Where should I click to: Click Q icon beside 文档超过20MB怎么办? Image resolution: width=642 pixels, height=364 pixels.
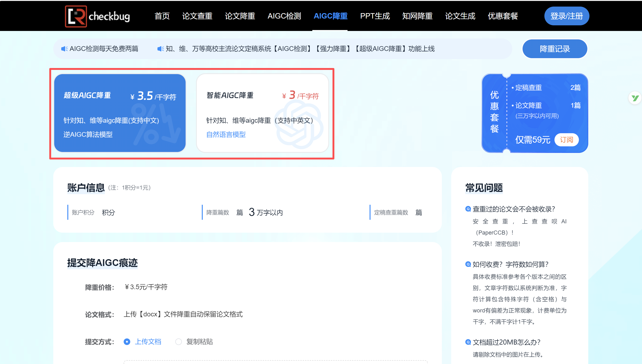click(468, 342)
